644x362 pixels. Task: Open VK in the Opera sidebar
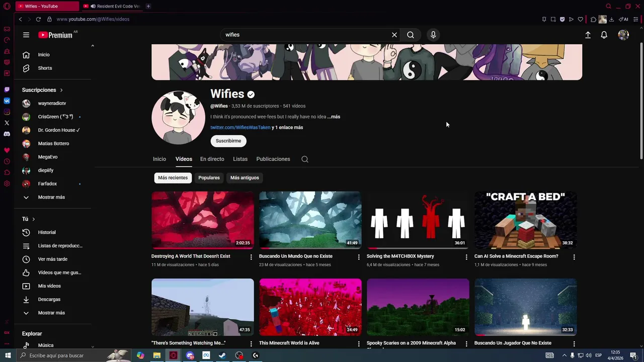(7, 101)
